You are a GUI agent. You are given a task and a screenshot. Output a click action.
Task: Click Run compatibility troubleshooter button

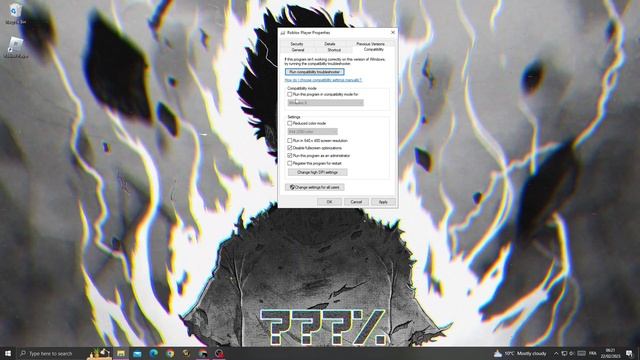315,72
